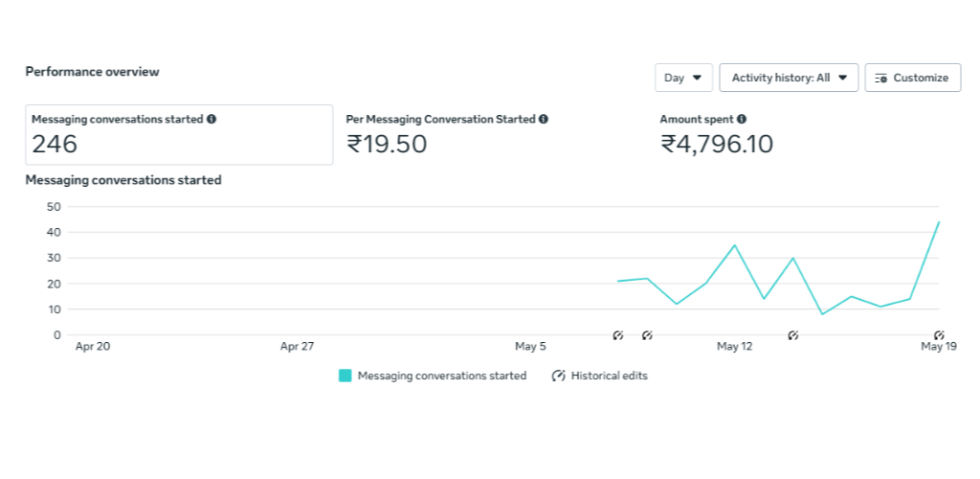980x479 pixels.
Task: Click historical edit marker above May 19
Action: click(939, 336)
